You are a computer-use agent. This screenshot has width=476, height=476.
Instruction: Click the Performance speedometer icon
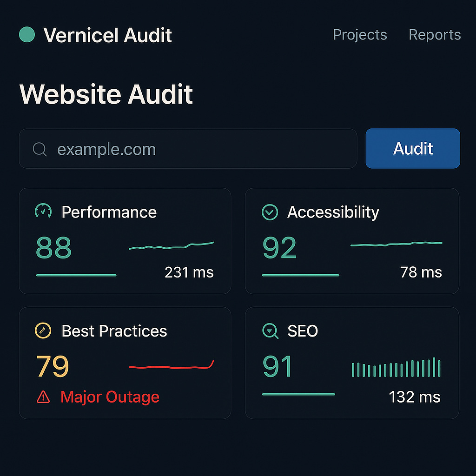43,212
